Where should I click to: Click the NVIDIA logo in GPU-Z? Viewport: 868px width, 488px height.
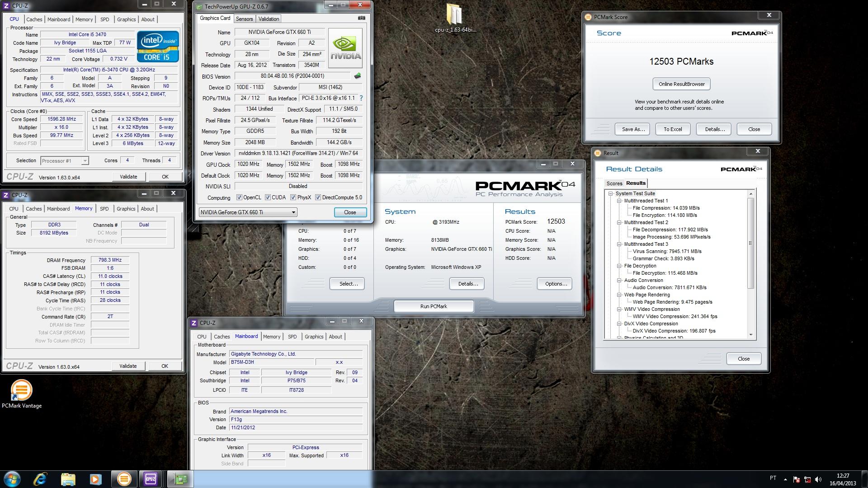[x=345, y=48]
